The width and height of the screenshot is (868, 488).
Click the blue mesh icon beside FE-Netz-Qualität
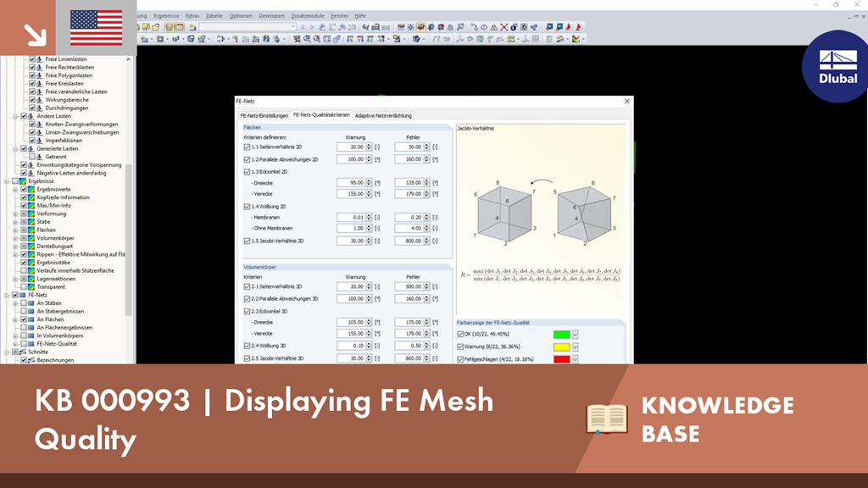coord(31,344)
